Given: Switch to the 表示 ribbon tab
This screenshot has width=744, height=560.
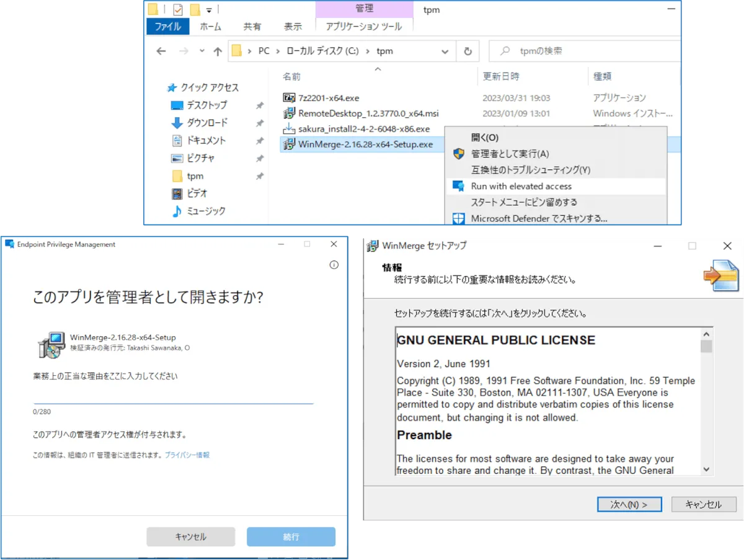Looking at the screenshot, I should click(x=293, y=27).
